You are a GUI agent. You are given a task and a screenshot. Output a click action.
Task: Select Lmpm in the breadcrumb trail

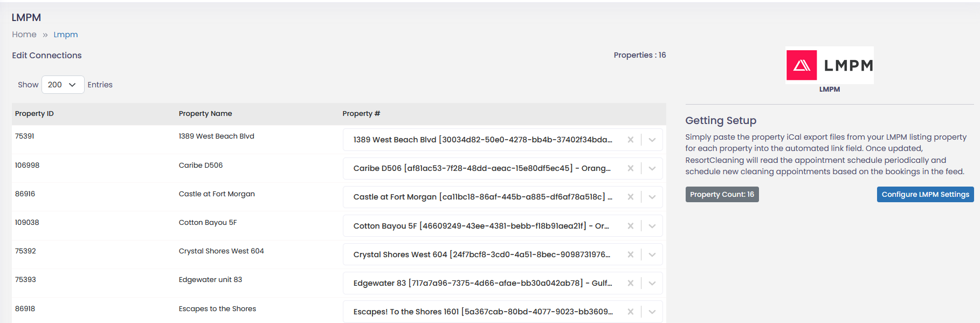pyautogui.click(x=65, y=34)
